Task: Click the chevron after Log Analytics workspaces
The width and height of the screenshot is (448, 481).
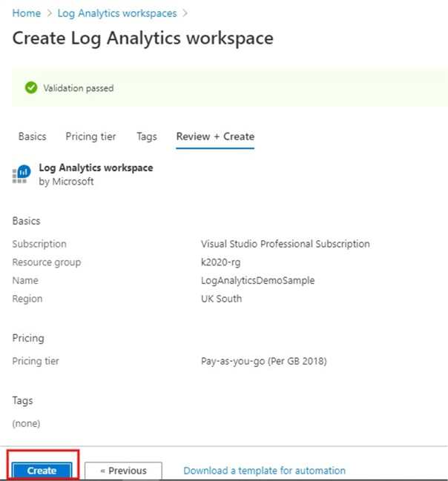Action: click(x=185, y=13)
